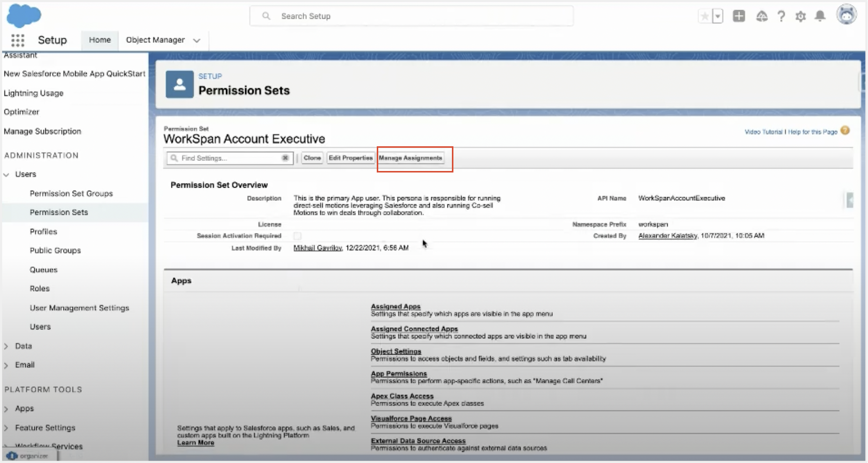868x463 pixels.
Task: Open the user profile avatar
Action: [846, 15]
